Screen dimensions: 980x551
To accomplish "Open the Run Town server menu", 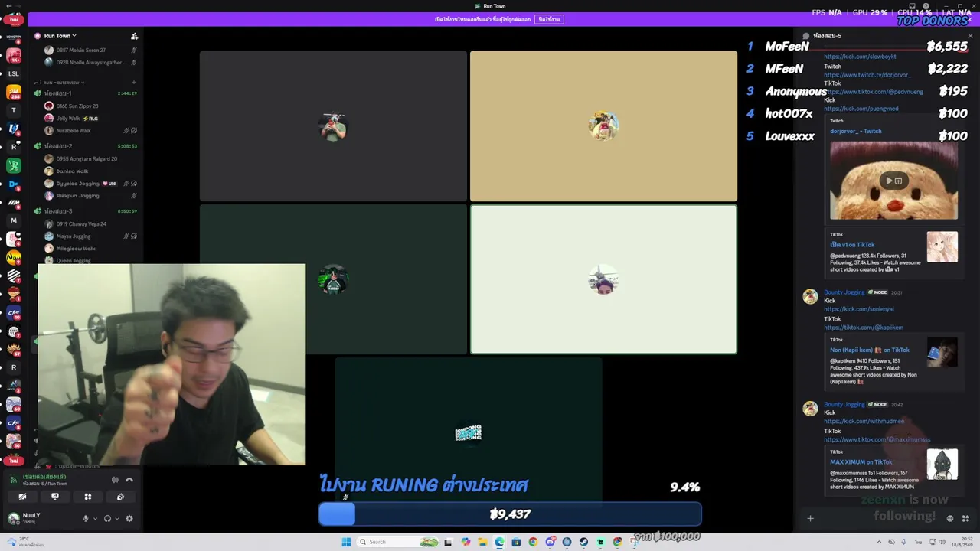I will tap(60, 36).
